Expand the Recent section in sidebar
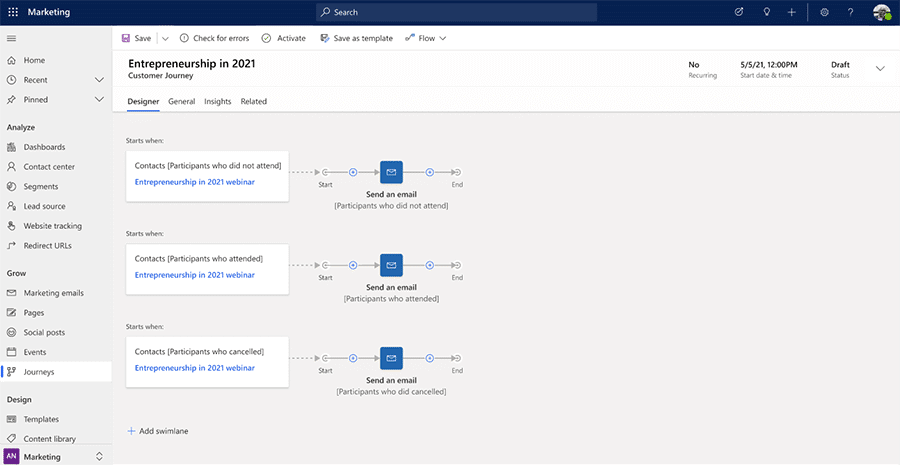900x465 pixels. (x=99, y=80)
